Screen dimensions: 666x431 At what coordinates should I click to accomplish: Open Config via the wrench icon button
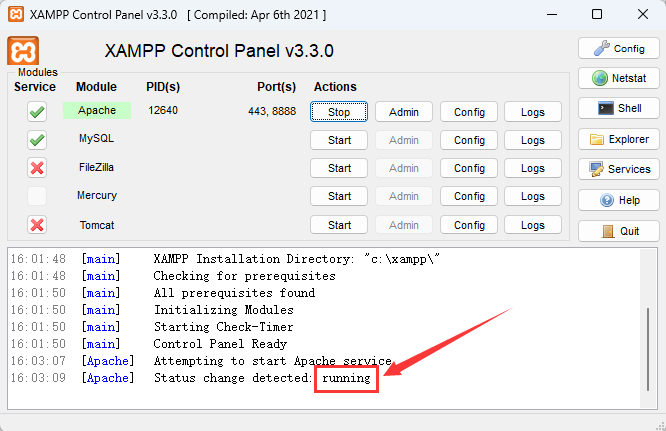[618, 48]
